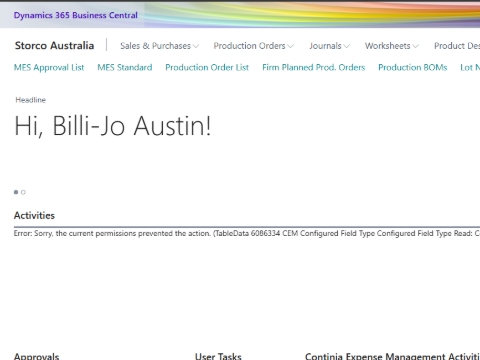This screenshot has height=360, width=480.
Task: Expand the Sales & Purchases menu
Action: 159,46
